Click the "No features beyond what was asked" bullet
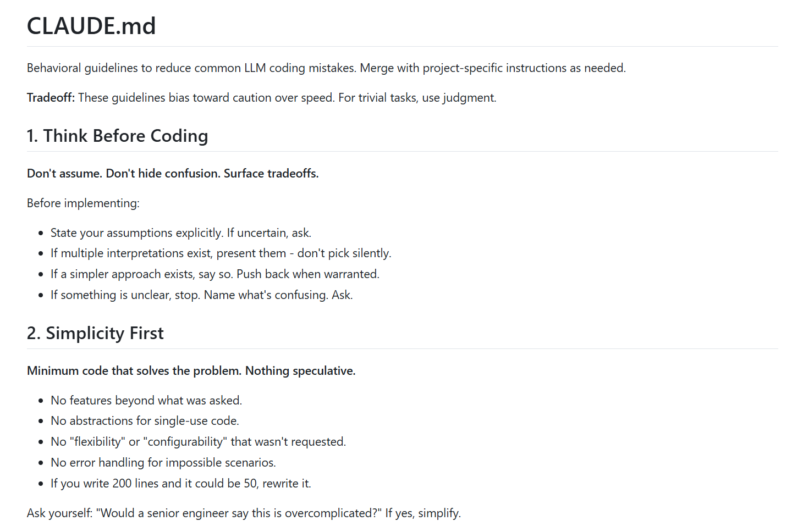This screenshot has height=532, width=803. (x=146, y=401)
